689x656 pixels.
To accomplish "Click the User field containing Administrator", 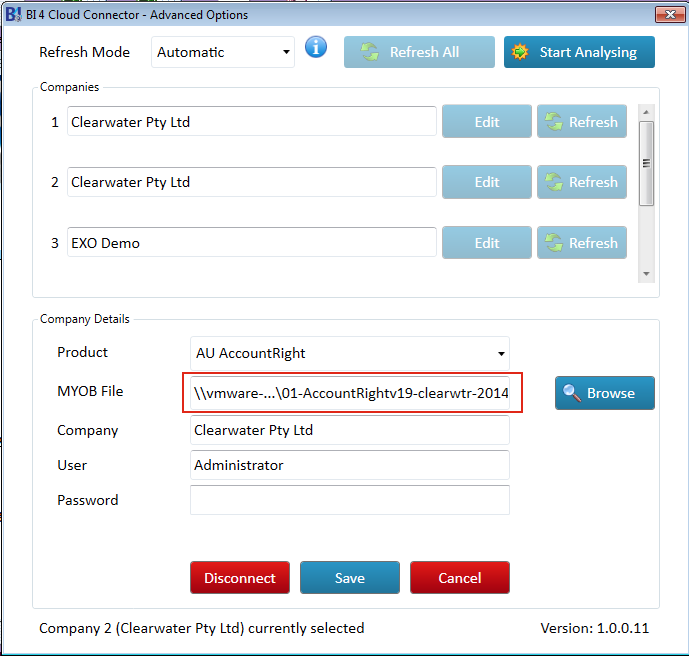I will (x=350, y=465).
